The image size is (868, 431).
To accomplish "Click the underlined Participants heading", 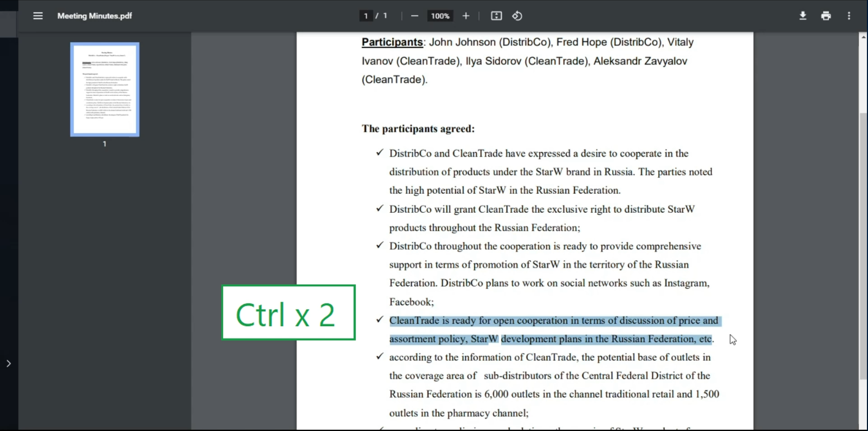I will [x=392, y=42].
